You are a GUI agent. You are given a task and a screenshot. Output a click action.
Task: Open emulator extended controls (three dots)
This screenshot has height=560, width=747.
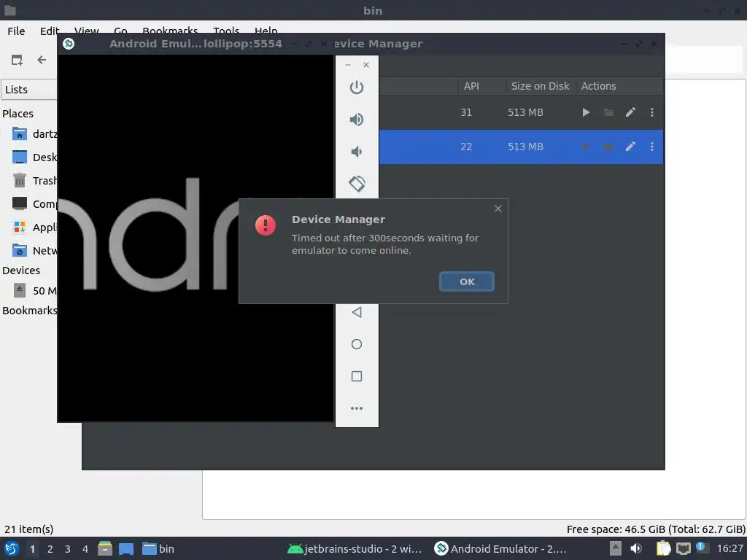356,408
